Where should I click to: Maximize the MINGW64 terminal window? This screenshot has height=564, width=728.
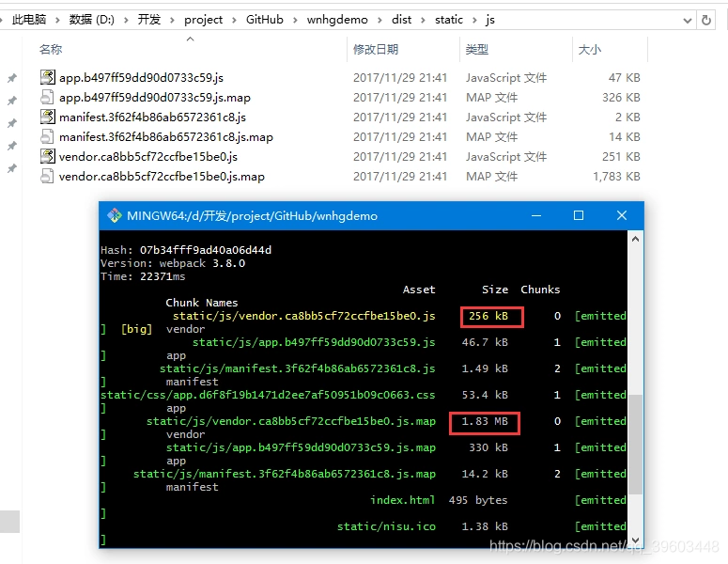point(579,215)
